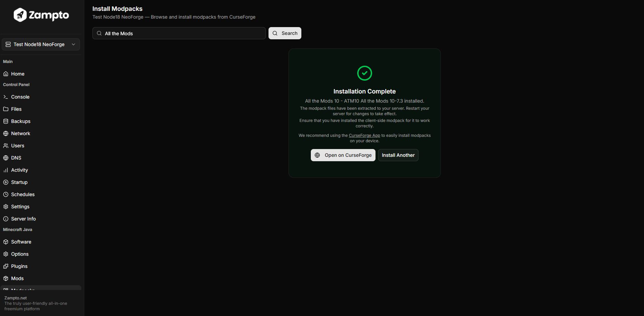644x316 pixels.
Task: Go to Settings in sidebar
Action: 41,207
